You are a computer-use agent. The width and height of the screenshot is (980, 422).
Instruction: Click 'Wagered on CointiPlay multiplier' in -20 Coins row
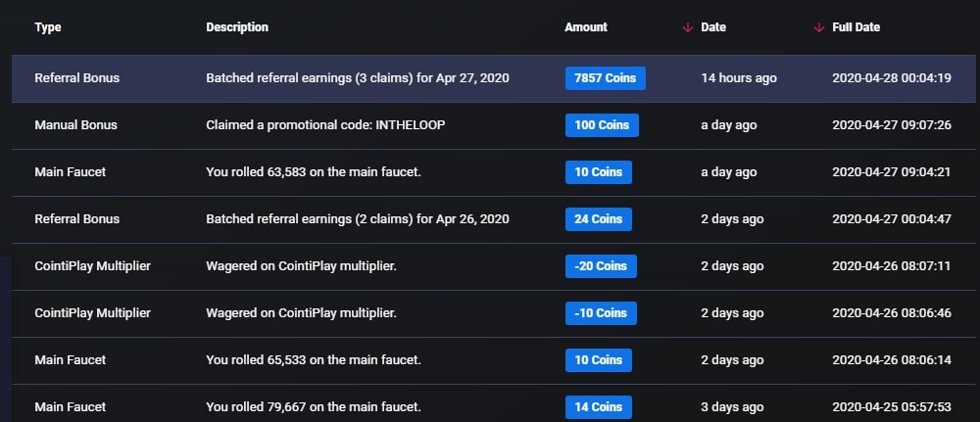tap(301, 266)
